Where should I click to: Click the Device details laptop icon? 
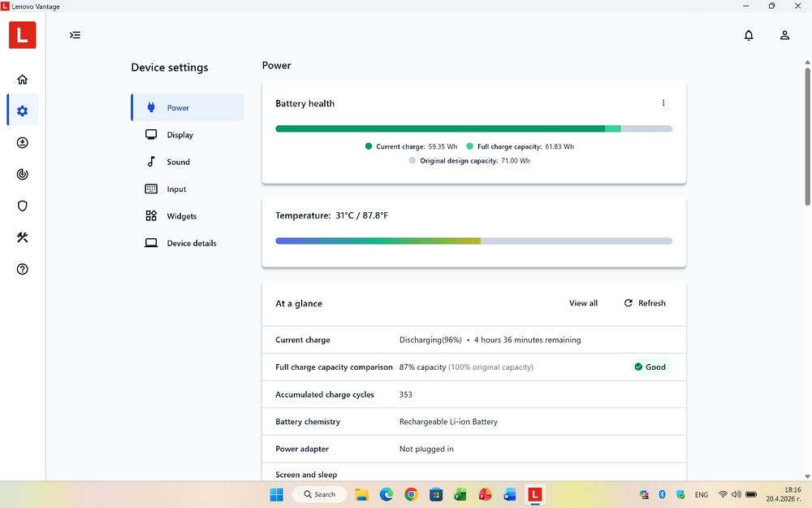151,242
